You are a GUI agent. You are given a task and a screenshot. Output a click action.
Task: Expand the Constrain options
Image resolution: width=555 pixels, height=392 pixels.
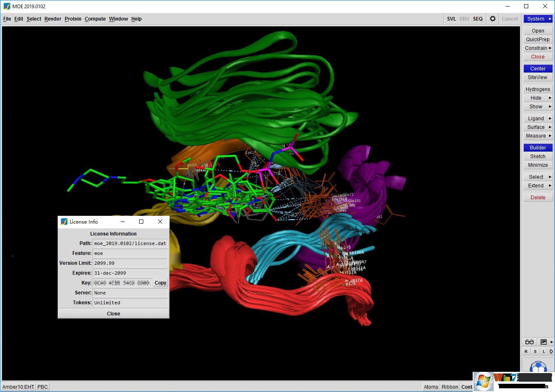(x=538, y=48)
